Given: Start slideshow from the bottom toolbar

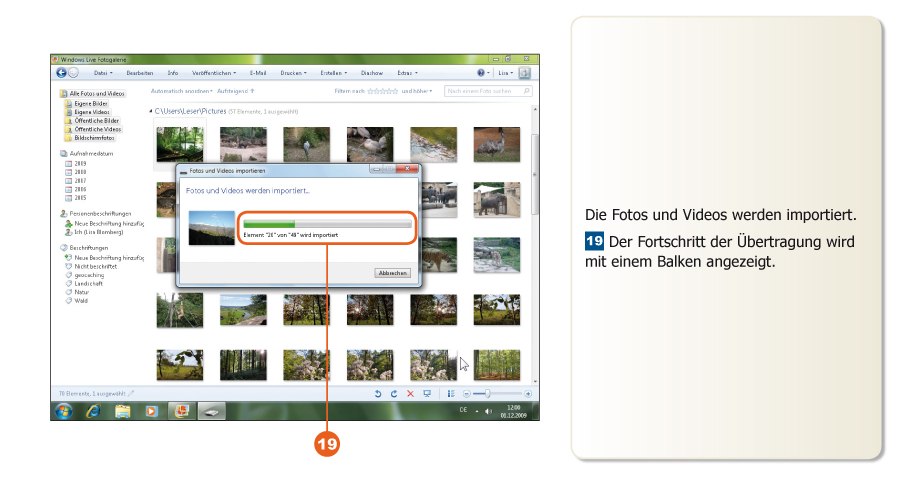Looking at the screenshot, I should point(427,394).
